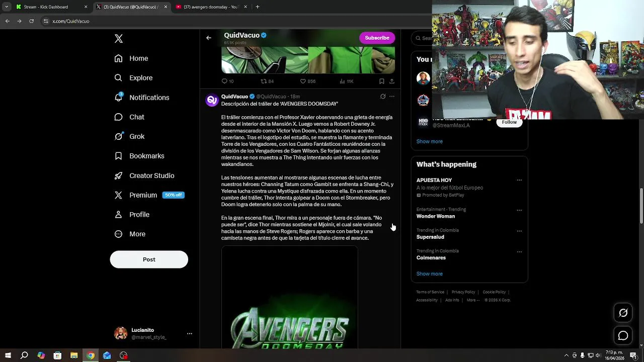Open the three-dot menu on the trailer post
Viewport: 644px width, 362px height.
[392, 97]
